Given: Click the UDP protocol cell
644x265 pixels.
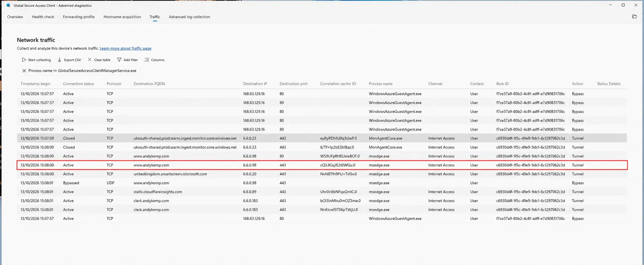Looking at the screenshot, I should [x=110, y=183].
